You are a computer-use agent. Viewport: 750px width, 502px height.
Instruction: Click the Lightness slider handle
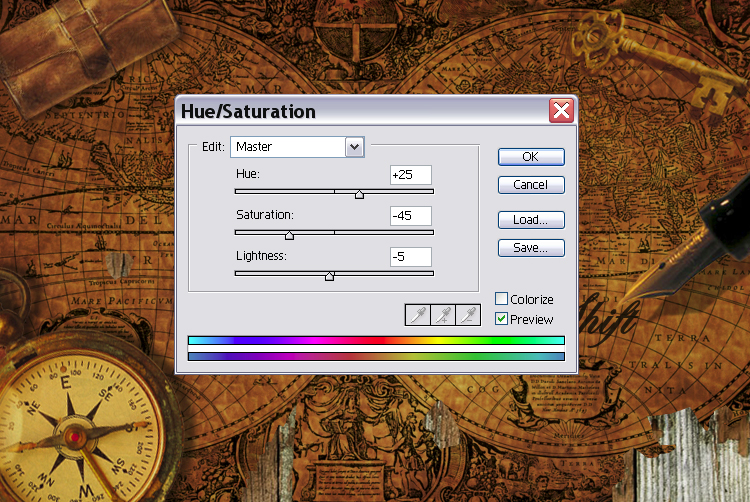pyautogui.click(x=329, y=276)
